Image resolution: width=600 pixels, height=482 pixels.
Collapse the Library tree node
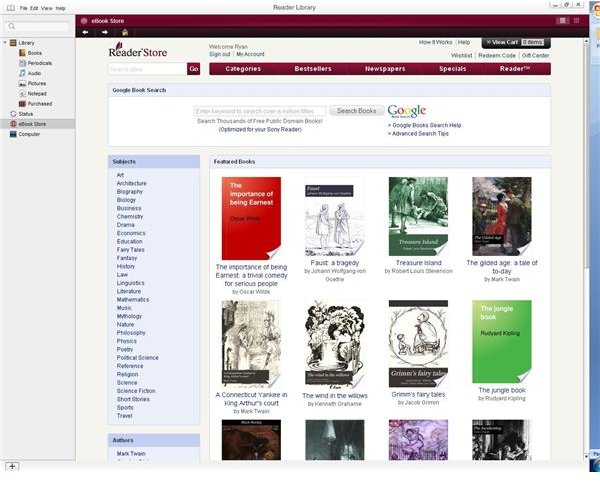[x=5, y=42]
